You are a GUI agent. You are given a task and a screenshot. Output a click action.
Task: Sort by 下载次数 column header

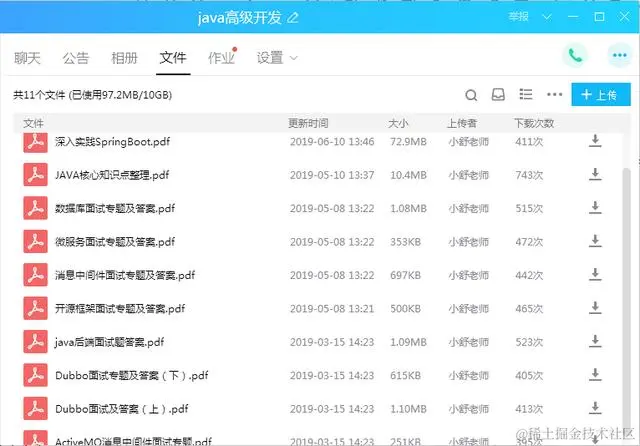pos(534,123)
